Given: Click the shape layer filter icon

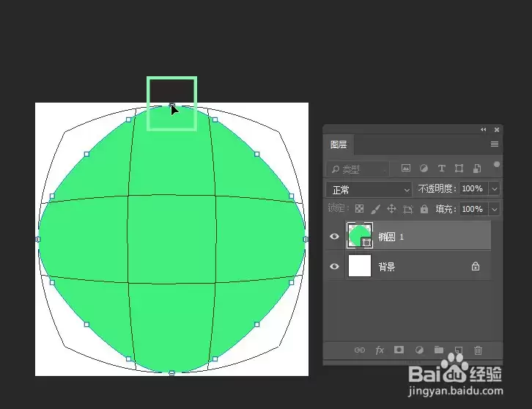Looking at the screenshot, I should coord(459,169).
